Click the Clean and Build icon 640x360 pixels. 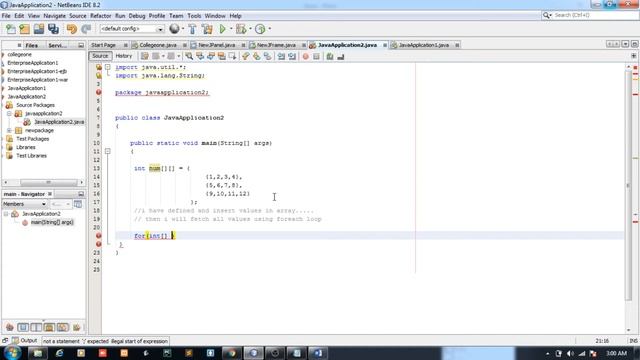point(207,29)
